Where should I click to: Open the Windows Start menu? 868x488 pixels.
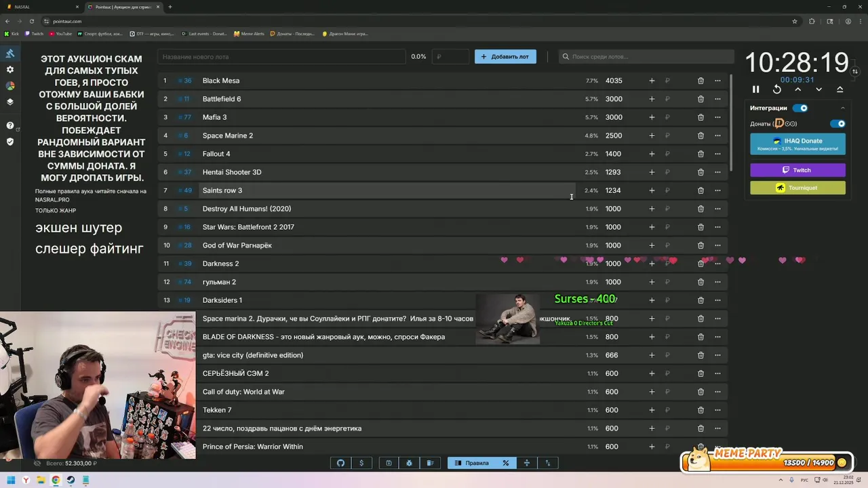(x=11, y=480)
